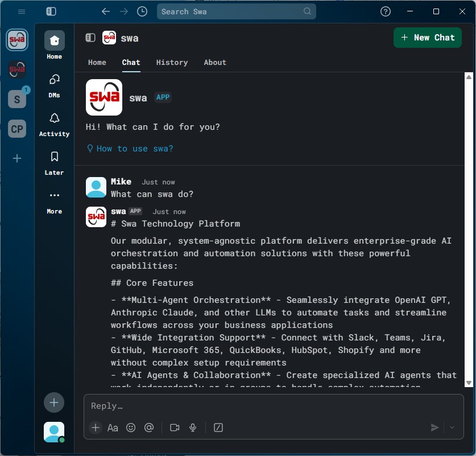Screen dimensions: 476x456
Task: Open the emoji picker
Action: pos(131,428)
